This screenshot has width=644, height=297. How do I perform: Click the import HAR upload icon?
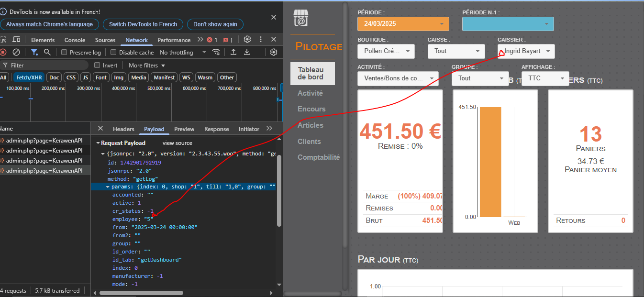pyautogui.click(x=233, y=52)
